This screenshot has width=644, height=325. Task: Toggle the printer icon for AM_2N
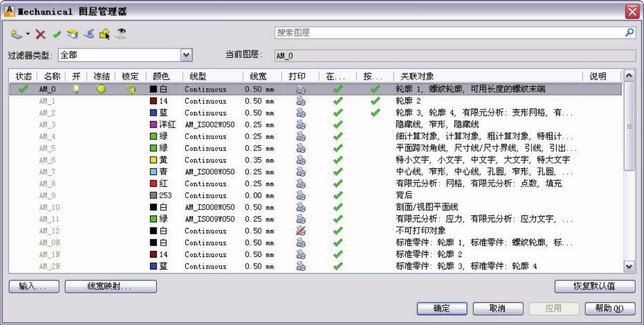[301, 266]
